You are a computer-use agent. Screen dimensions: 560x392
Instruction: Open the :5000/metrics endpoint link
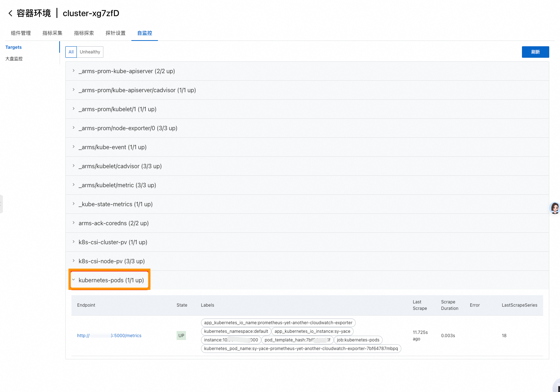click(109, 336)
